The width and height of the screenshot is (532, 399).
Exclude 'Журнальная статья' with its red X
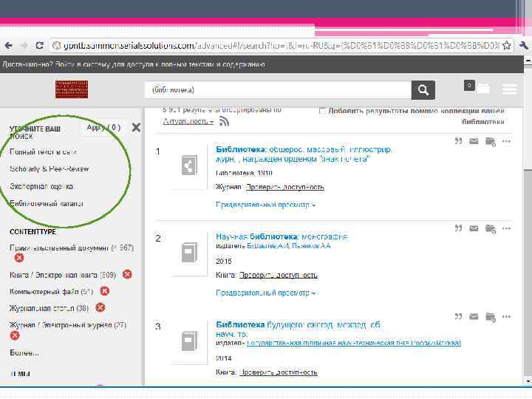click(x=100, y=307)
